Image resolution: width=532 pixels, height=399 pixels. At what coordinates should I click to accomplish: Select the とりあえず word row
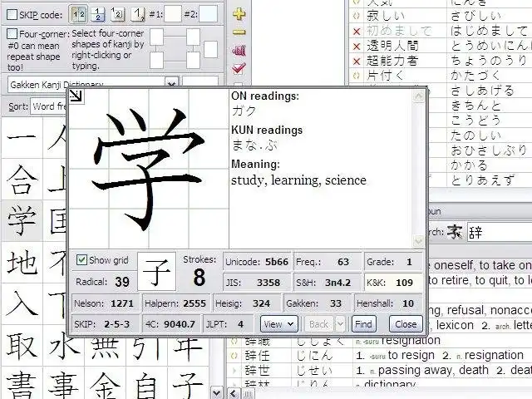480,180
